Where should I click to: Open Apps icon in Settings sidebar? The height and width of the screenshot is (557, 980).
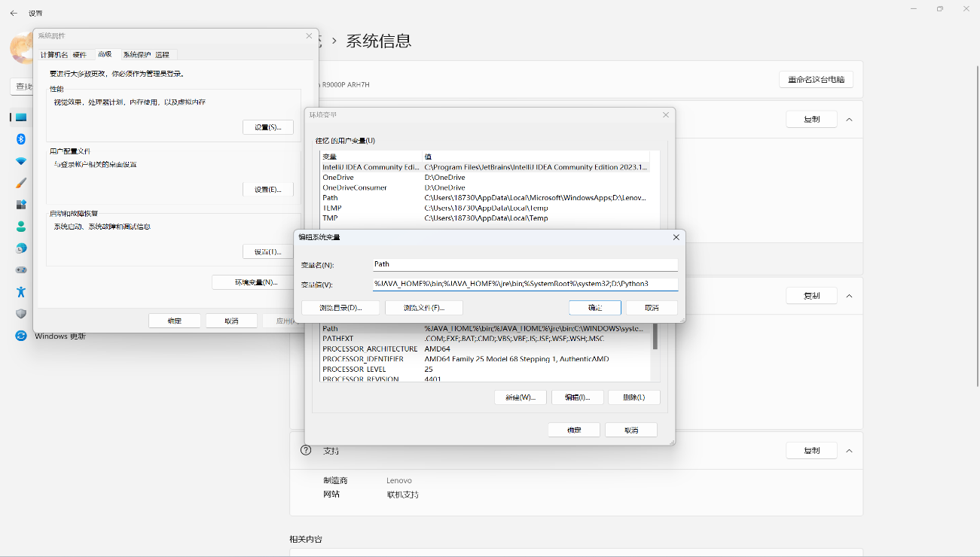pos(21,205)
